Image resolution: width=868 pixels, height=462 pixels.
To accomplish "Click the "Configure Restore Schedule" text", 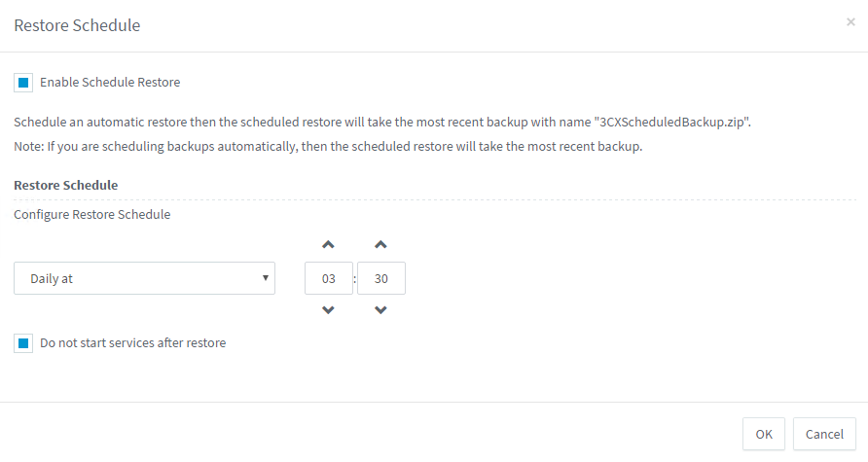I will pos(92,214).
